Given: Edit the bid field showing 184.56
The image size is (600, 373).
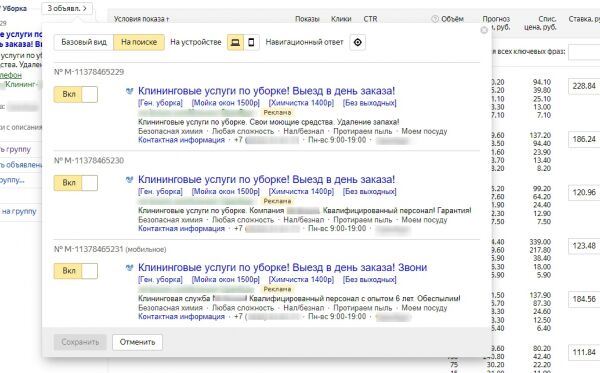Looking at the screenshot, I should click(x=584, y=299).
